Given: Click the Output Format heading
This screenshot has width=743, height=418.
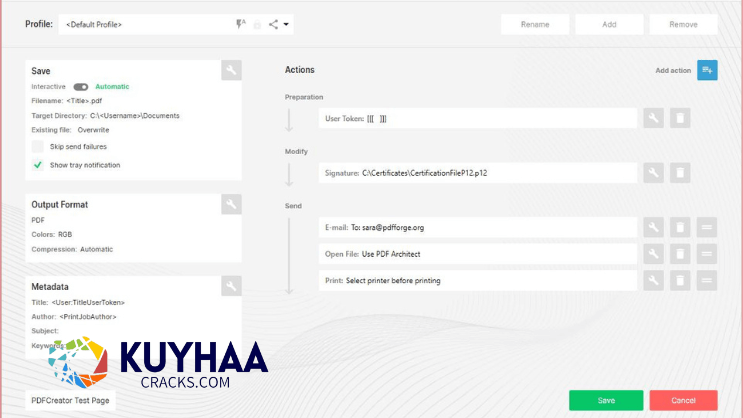Looking at the screenshot, I should tap(60, 205).
